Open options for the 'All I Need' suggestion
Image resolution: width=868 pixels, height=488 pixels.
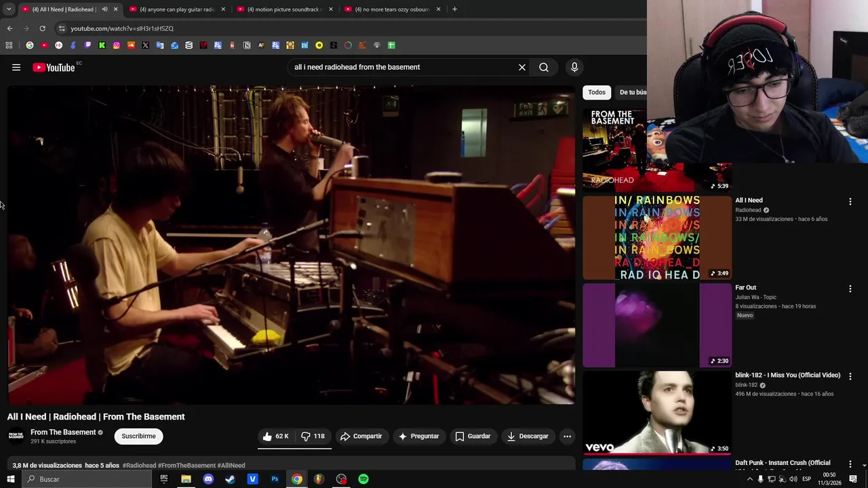coord(850,201)
